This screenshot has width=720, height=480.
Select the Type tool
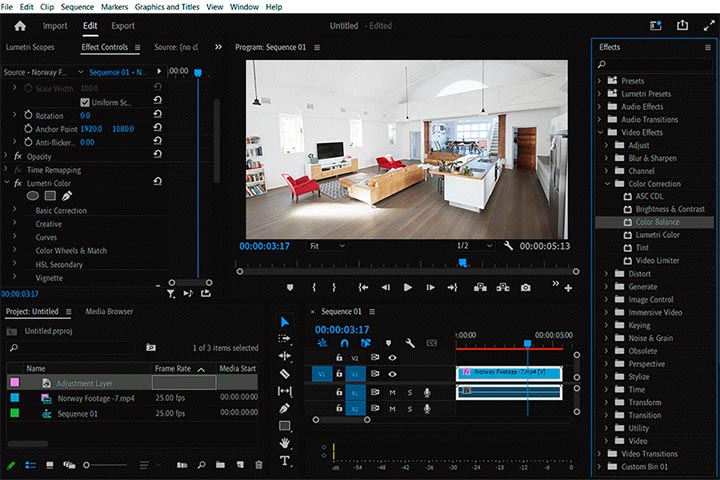tap(285, 461)
